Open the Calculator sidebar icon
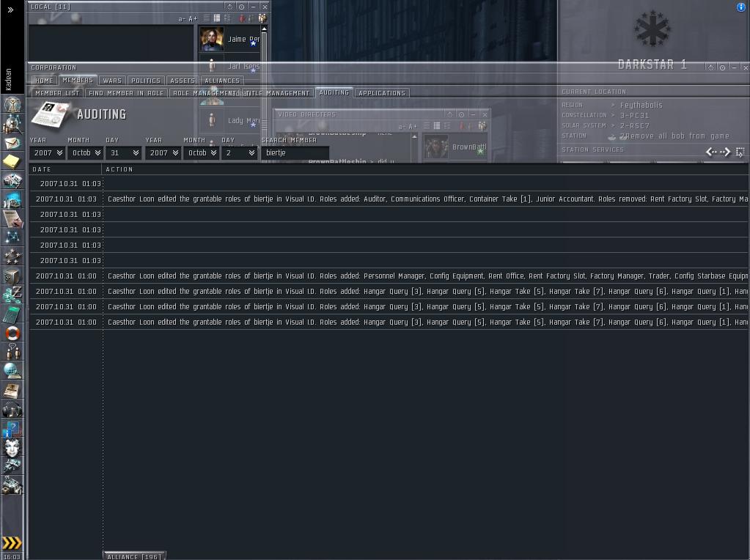This screenshot has width=750, height=560. pyautogui.click(x=12, y=314)
